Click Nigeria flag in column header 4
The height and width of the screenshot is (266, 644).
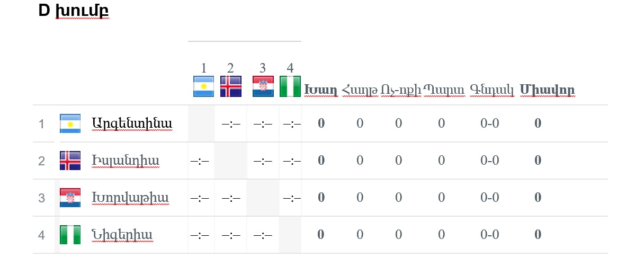coord(290,86)
